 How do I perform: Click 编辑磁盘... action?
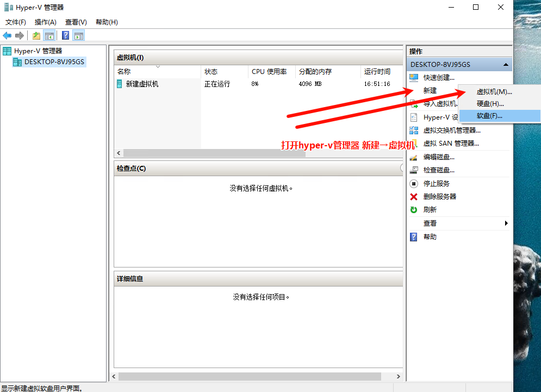[x=439, y=157]
